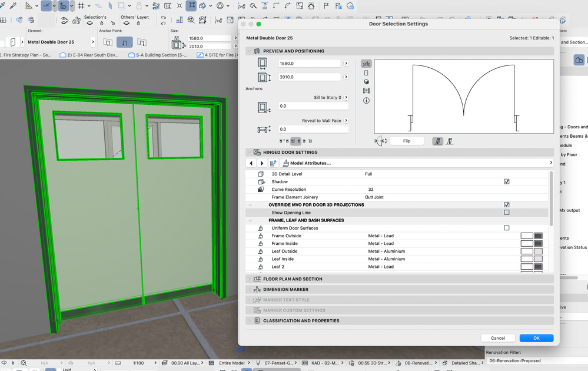Click the previous page arrow in Hinged Door Settings
Screen dimensions: 588x371
point(251,163)
